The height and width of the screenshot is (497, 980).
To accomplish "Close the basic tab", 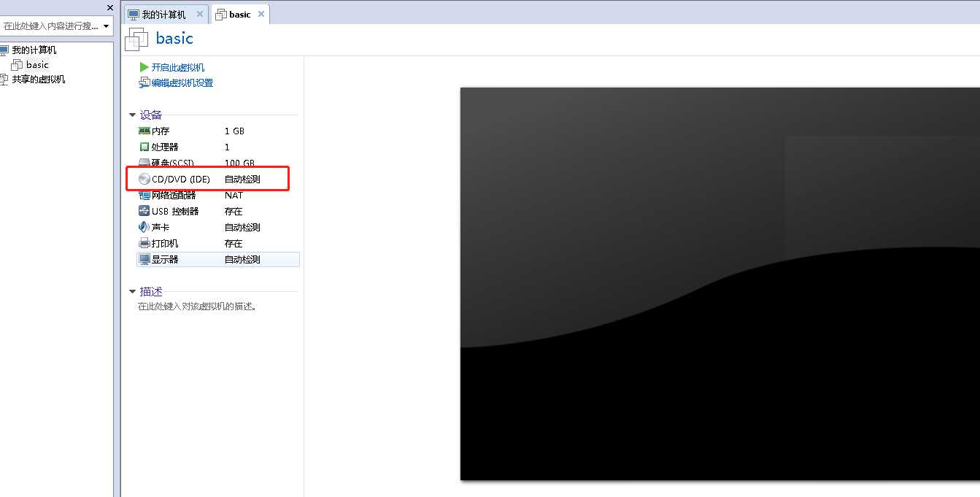I will (261, 14).
